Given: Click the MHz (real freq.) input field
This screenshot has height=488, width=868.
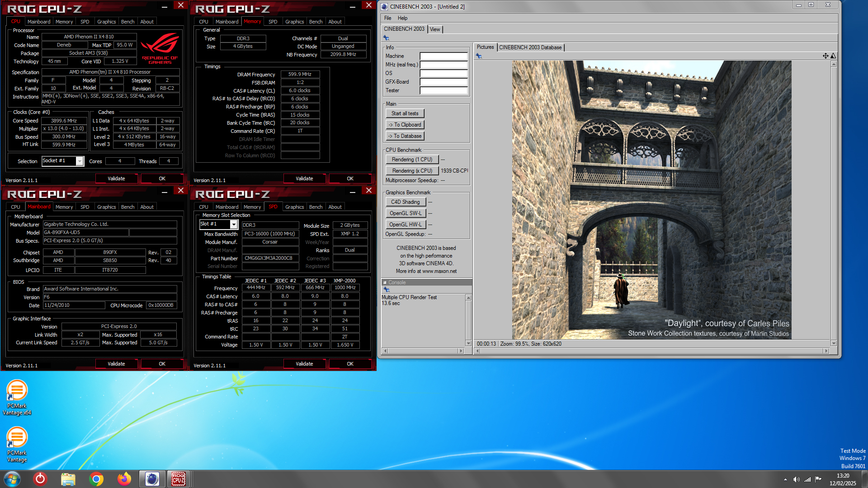Looking at the screenshot, I should pyautogui.click(x=443, y=65).
